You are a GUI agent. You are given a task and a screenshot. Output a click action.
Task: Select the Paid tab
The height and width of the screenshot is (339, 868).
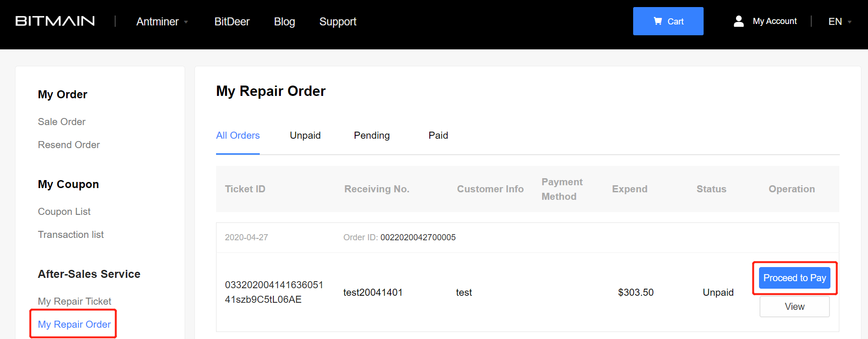[x=438, y=135]
